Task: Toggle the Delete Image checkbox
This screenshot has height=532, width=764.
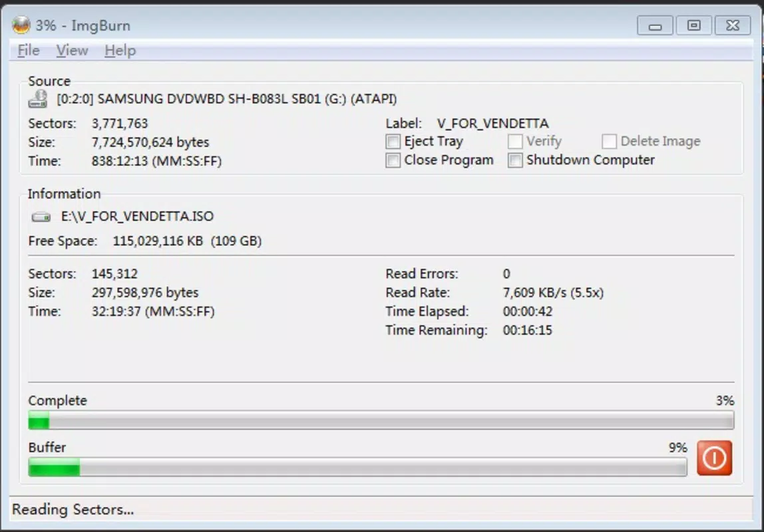Action: (x=609, y=141)
